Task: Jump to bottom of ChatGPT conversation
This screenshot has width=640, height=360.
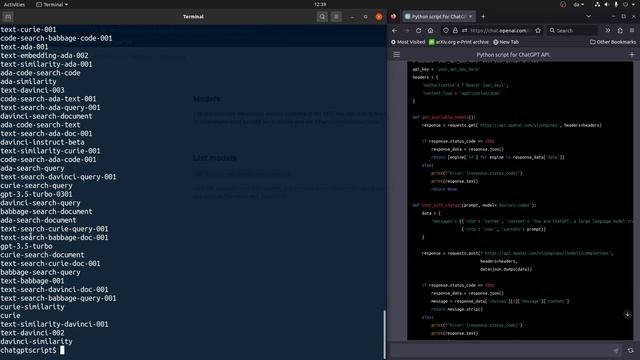Action: tap(627, 314)
